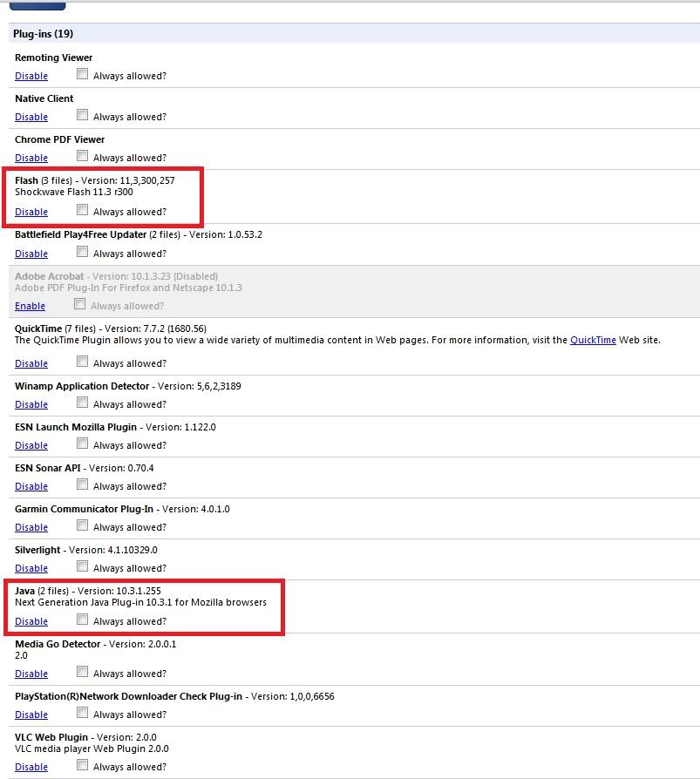Select QuickTime version 7.7.2 (1680.56) text
The width and height of the screenshot is (700, 779).
point(156,329)
